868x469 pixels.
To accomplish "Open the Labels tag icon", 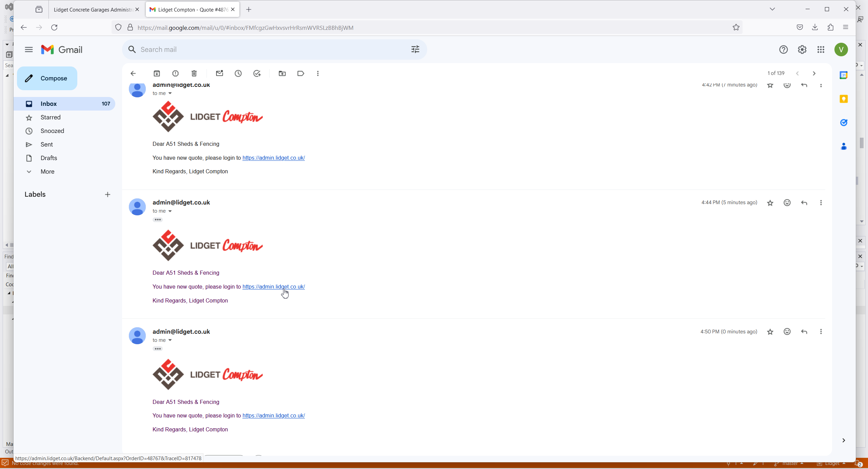I will coord(300,73).
